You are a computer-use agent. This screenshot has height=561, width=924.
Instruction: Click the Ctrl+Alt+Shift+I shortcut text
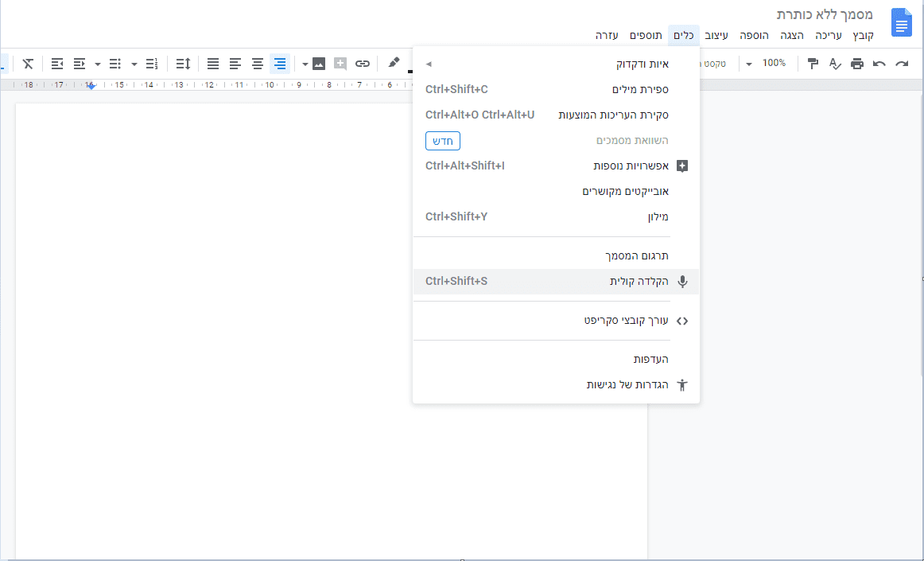click(465, 166)
